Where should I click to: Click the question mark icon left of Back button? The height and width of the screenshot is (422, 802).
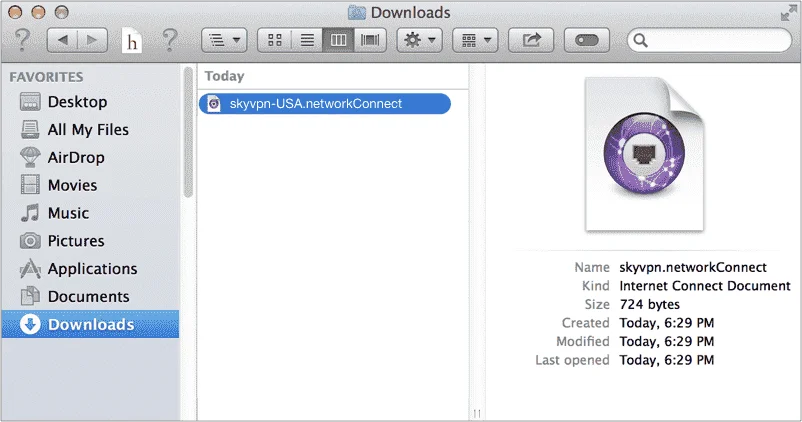pyautogui.click(x=22, y=40)
